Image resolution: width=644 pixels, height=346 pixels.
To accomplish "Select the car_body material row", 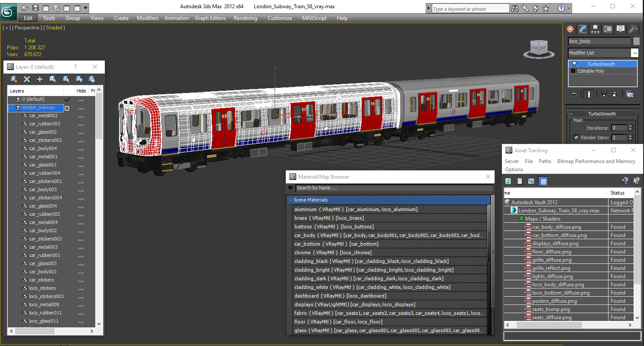I will point(390,235).
